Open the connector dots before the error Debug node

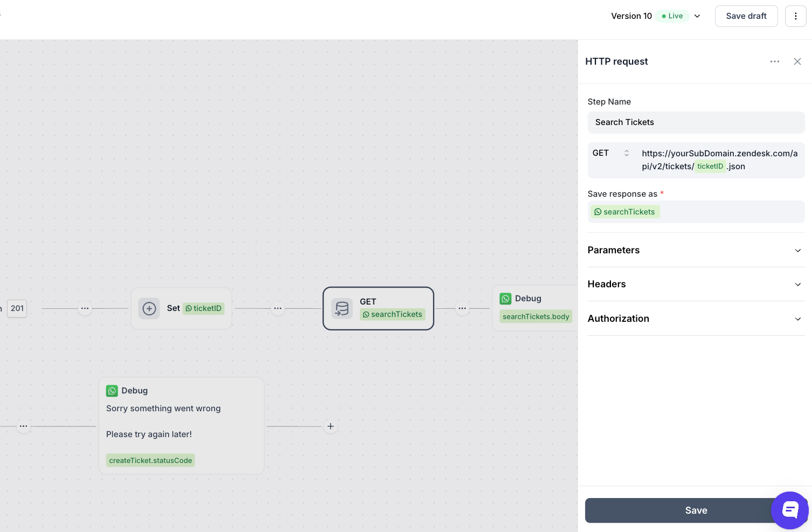click(x=23, y=426)
